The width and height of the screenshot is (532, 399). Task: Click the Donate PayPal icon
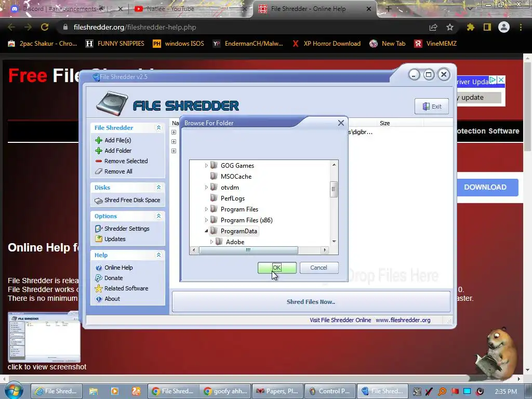[99, 278]
